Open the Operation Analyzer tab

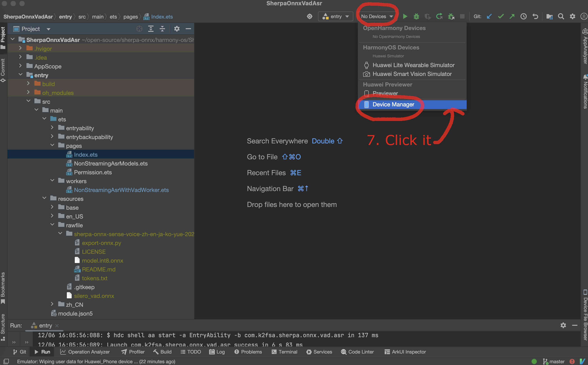pos(85,352)
